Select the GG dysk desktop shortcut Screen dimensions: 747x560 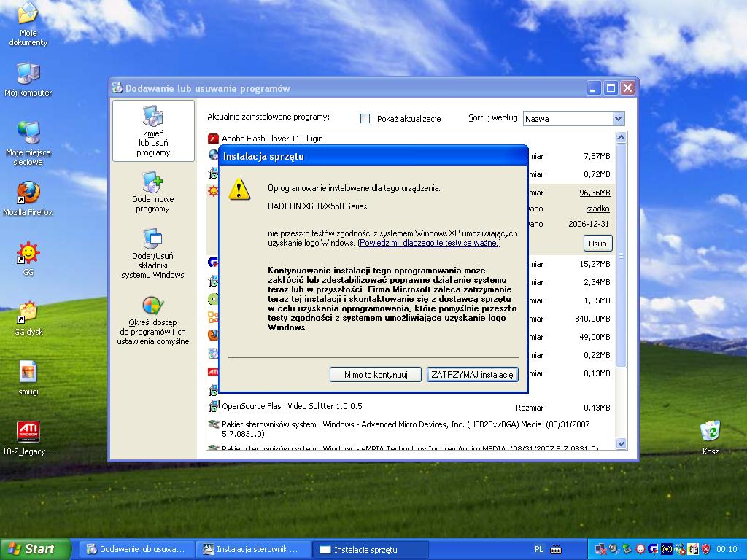pos(28,318)
